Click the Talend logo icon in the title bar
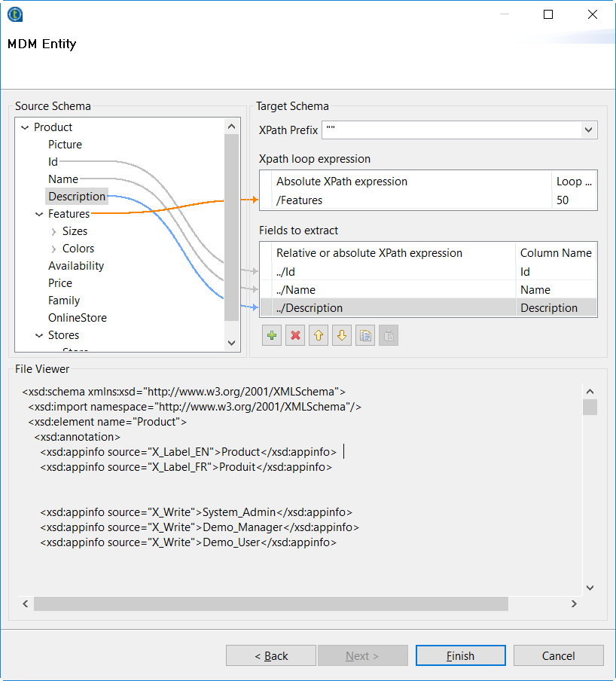This screenshot has width=616, height=681. 14,14
